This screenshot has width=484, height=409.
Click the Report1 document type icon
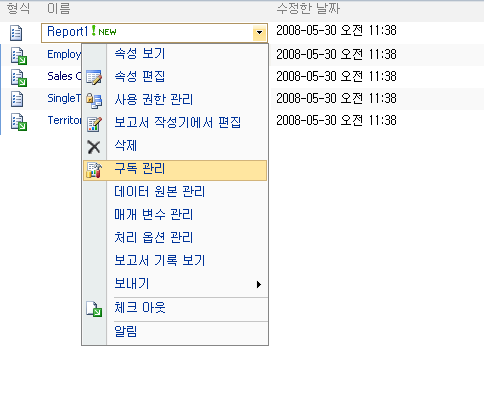pyautogui.click(x=16, y=33)
